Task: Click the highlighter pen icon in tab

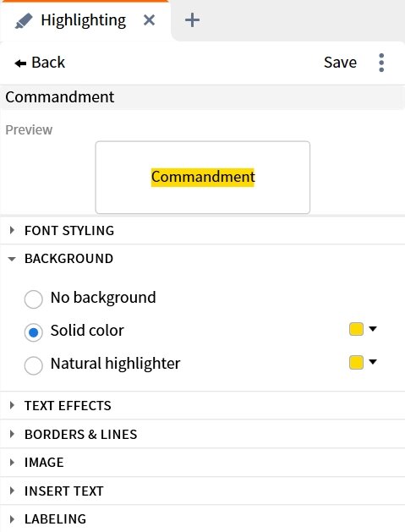Action: pos(24,21)
